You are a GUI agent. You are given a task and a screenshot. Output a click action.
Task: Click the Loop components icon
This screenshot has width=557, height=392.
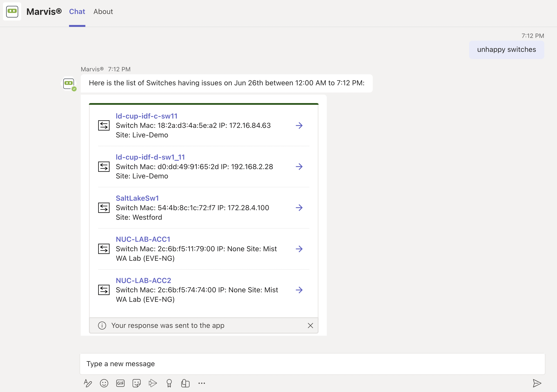(185, 383)
